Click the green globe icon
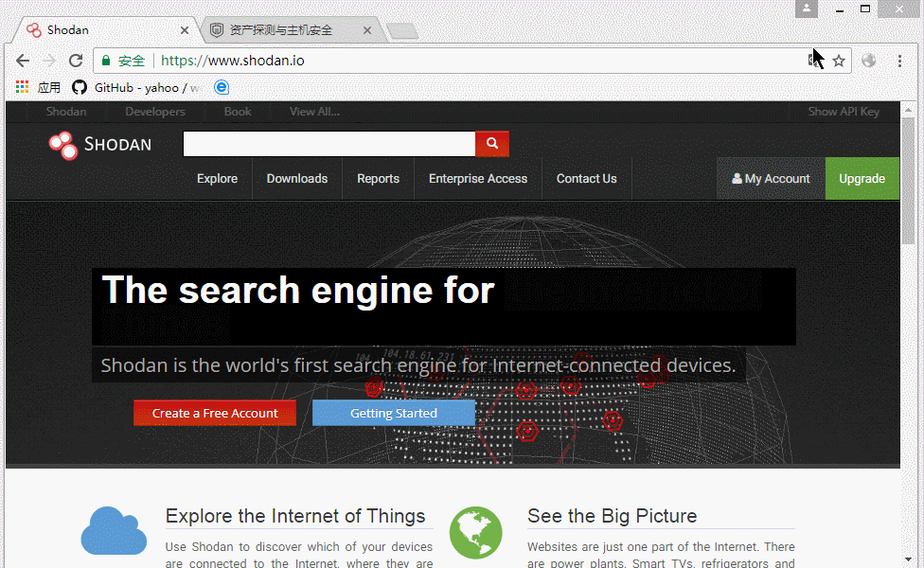Viewport: 924px width, 568px height. point(475,533)
